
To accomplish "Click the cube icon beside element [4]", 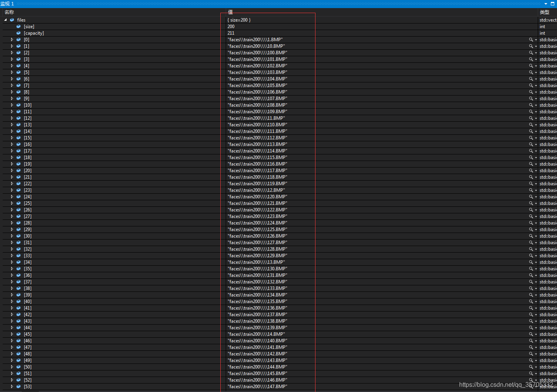I will 18,66.
